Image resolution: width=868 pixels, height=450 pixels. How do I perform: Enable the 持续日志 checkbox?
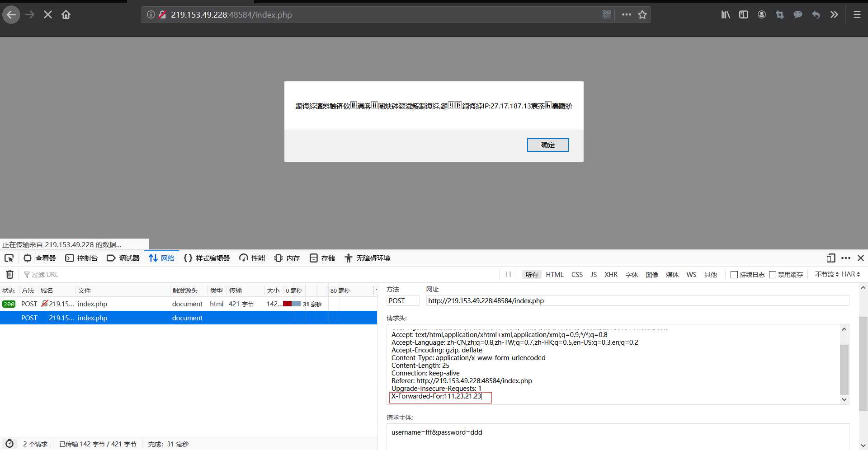(x=734, y=275)
